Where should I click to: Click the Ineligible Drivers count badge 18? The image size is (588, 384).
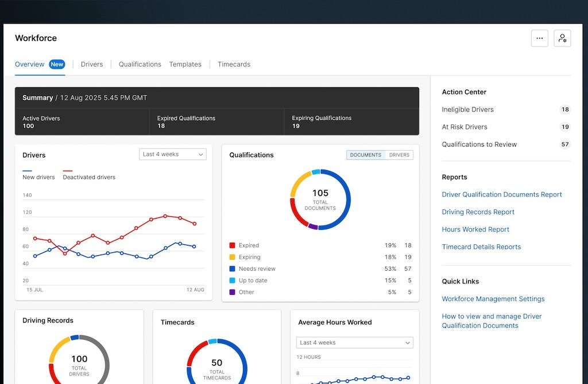[x=565, y=110]
